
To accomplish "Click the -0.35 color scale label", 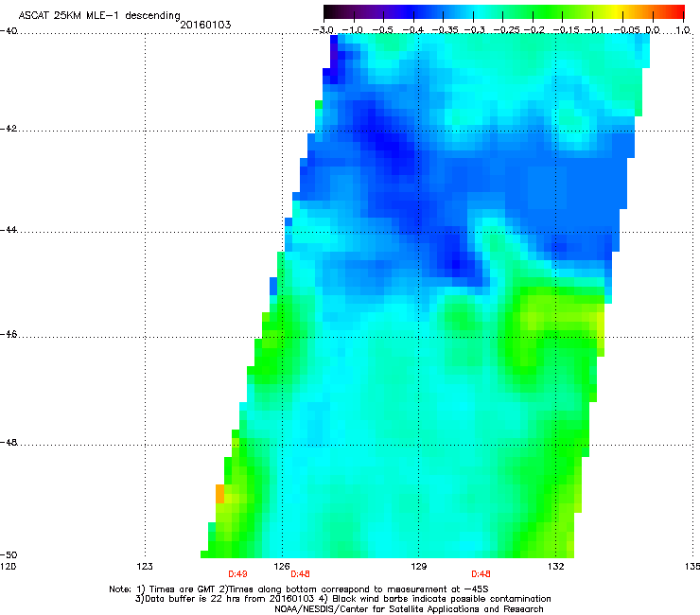I will point(443,30).
